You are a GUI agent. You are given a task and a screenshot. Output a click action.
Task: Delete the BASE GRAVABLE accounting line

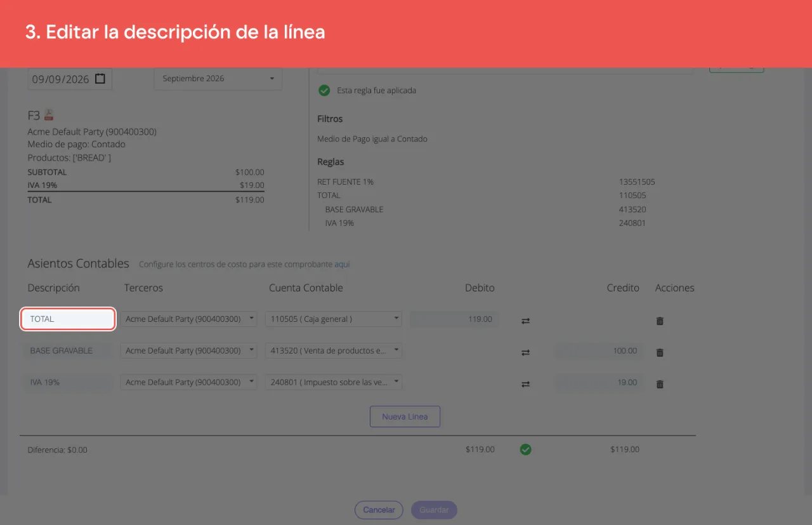click(660, 352)
